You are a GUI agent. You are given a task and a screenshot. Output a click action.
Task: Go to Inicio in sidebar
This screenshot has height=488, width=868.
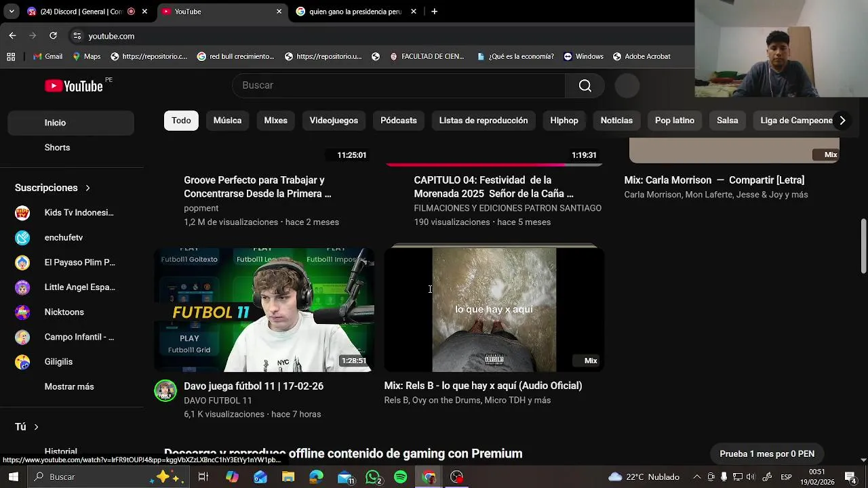[71, 123]
